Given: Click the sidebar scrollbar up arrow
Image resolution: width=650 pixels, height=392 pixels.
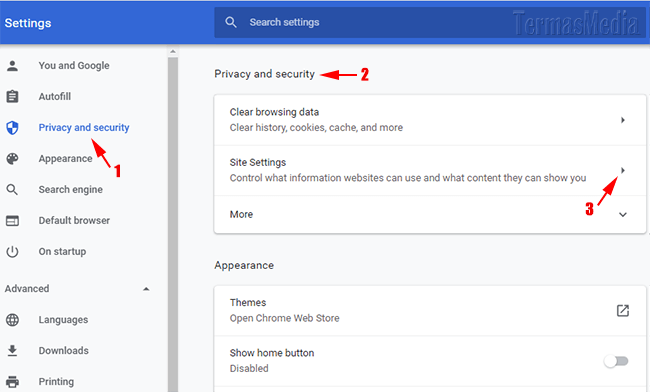Looking at the screenshot, I should point(173,52).
